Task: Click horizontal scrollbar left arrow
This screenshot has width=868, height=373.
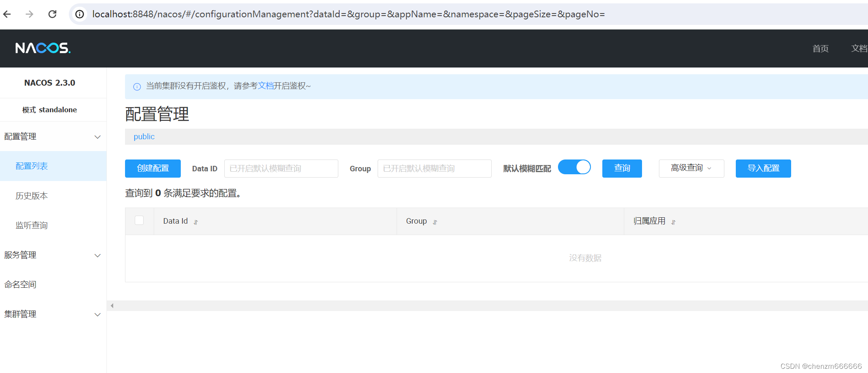Action: point(112,305)
